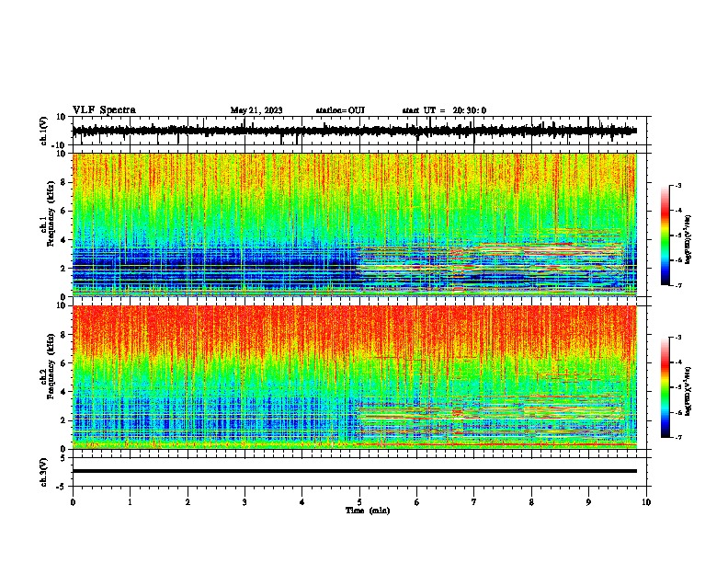728x563 pixels.
Task: Click the '-7' label on ch.2 color scale
Action: [678, 437]
